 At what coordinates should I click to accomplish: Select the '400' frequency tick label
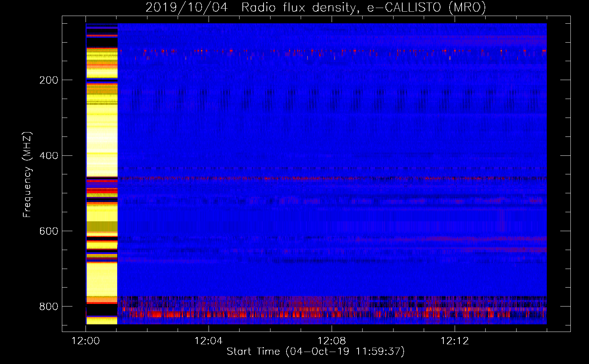(49, 156)
